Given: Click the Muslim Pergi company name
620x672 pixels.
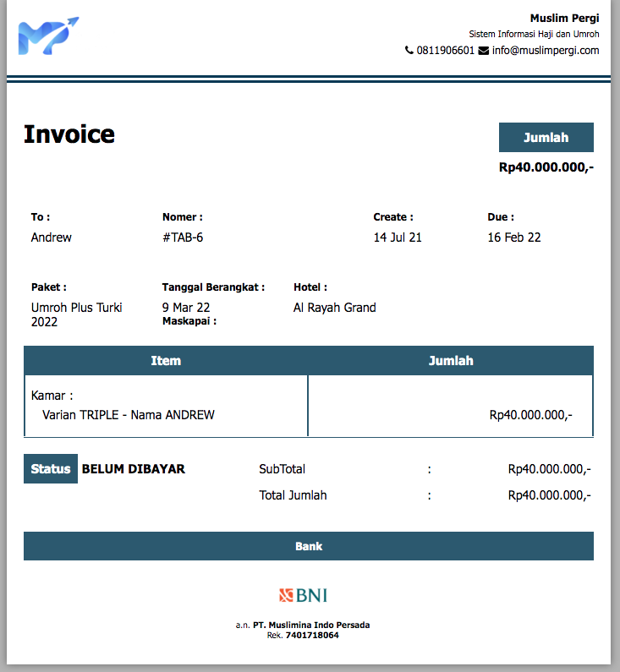Looking at the screenshot, I should 564,19.
